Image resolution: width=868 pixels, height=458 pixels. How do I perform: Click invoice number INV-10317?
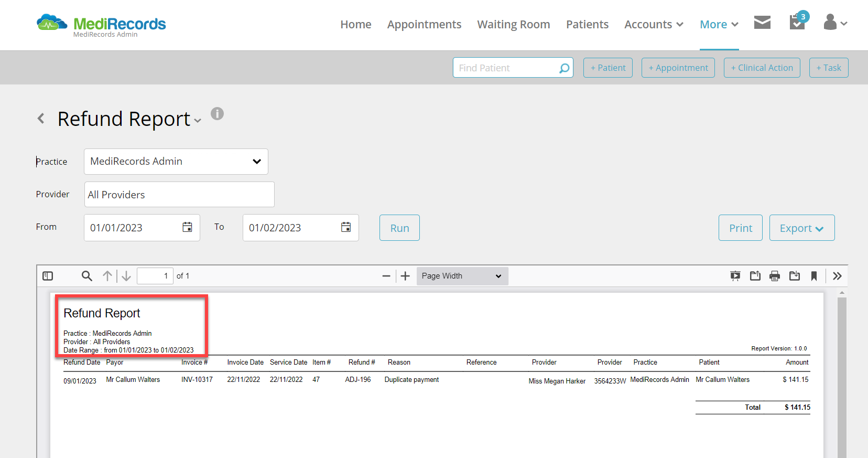click(x=197, y=380)
